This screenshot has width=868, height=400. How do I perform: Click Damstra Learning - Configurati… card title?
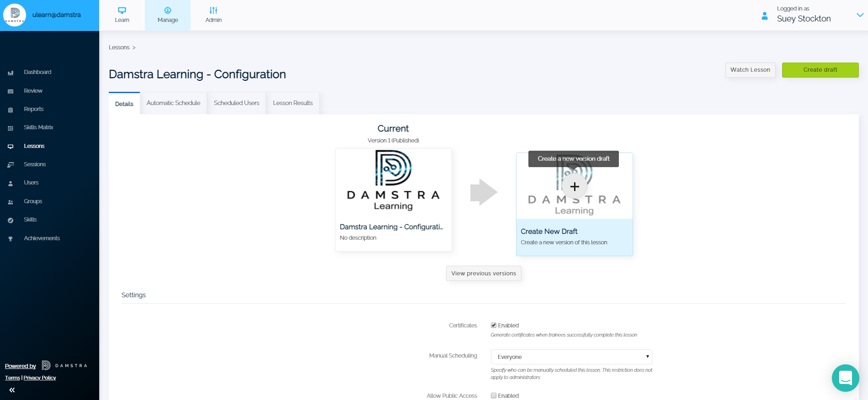[x=391, y=227]
